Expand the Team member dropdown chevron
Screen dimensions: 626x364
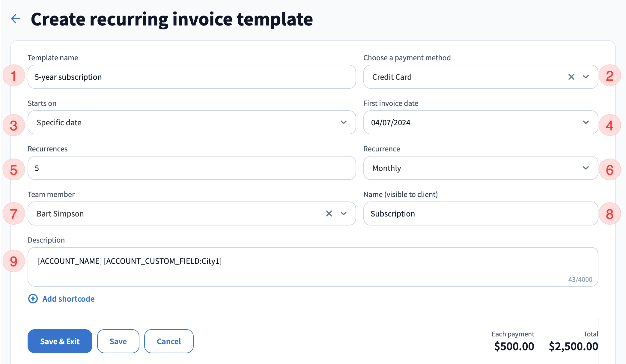[x=344, y=213]
